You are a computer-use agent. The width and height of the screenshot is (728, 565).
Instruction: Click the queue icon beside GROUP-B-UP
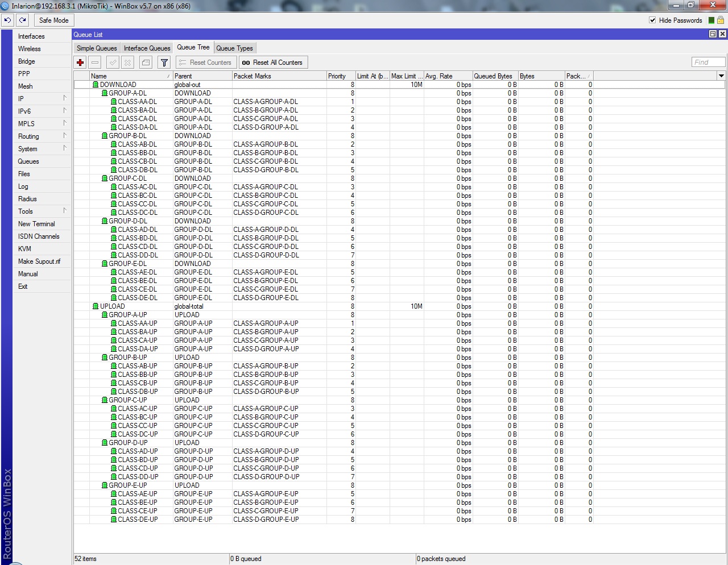click(105, 358)
